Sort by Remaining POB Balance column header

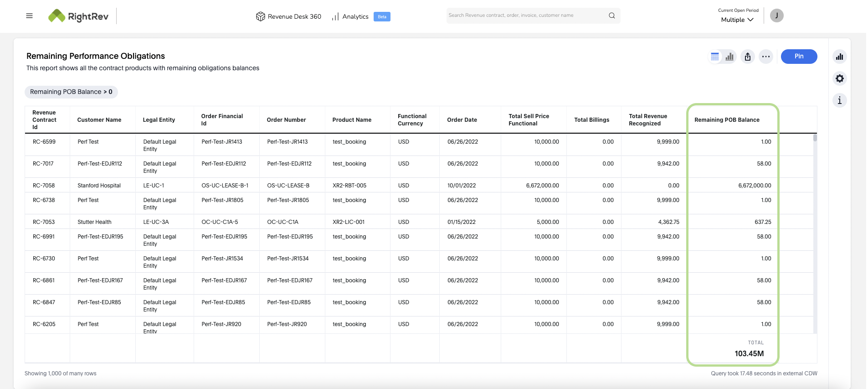coord(727,120)
